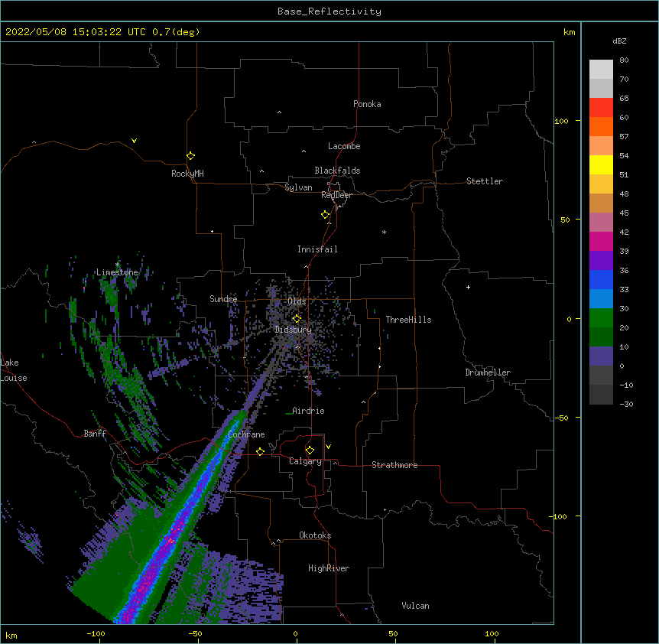This screenshot has height=644, width=659.
Task: Pick the bright green 20-30 dBZ swatch
Action: [601, 318]
